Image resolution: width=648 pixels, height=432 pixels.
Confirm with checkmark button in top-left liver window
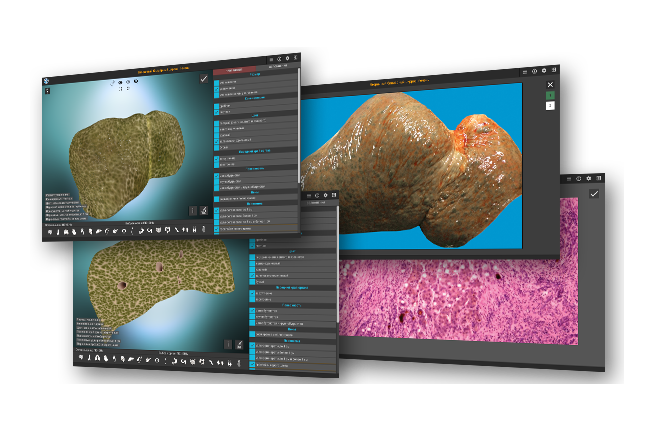[x=204, y=77]
